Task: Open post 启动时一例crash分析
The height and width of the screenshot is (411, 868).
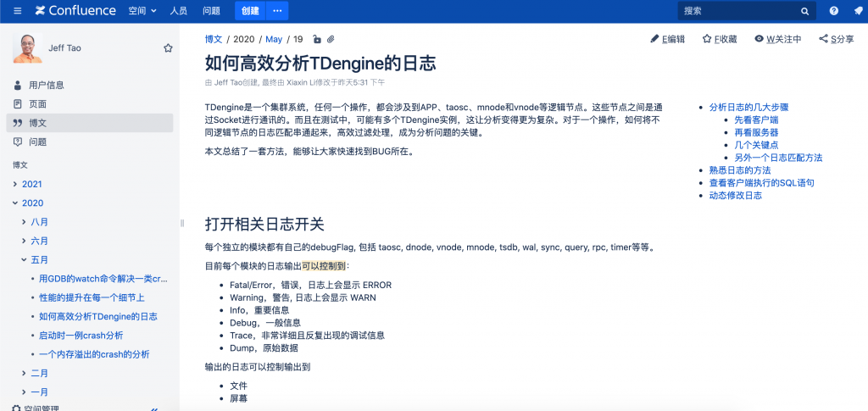Action: coord(81,336)
